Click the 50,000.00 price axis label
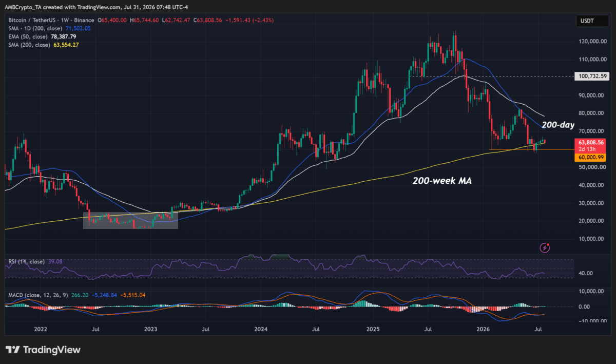 592,167
